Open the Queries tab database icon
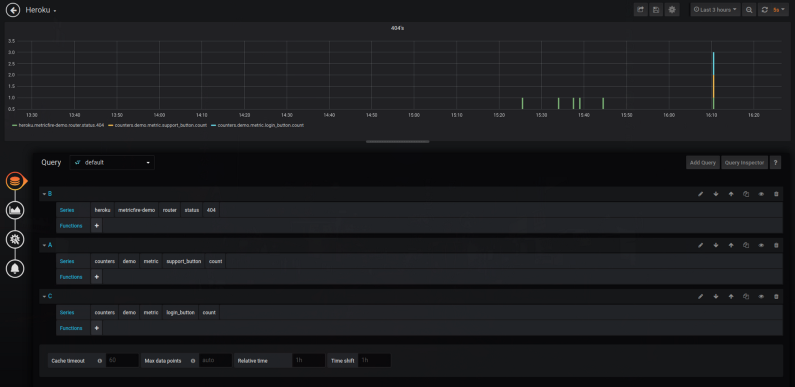 tap(15, 181)
